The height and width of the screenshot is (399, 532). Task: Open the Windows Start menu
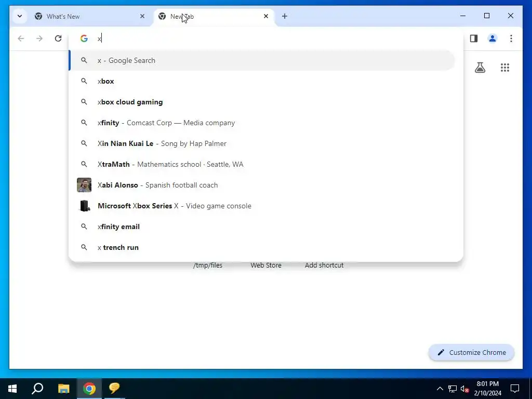pyautogui.click(x=12, y=389)
